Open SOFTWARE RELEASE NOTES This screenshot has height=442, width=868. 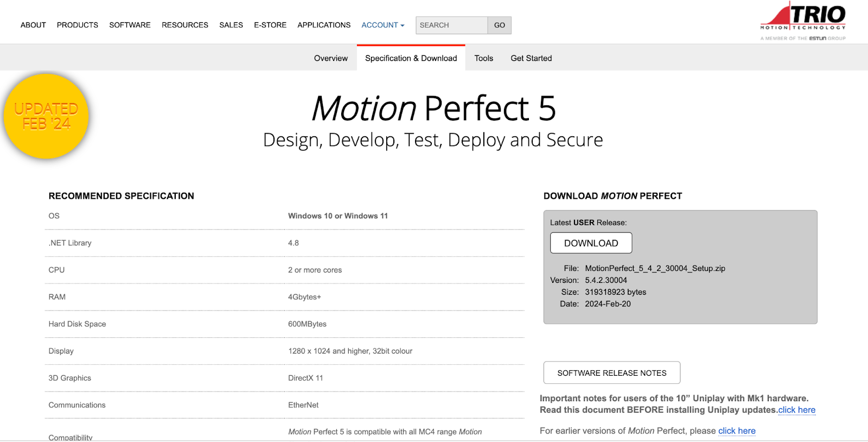click(x=612, y=373)
